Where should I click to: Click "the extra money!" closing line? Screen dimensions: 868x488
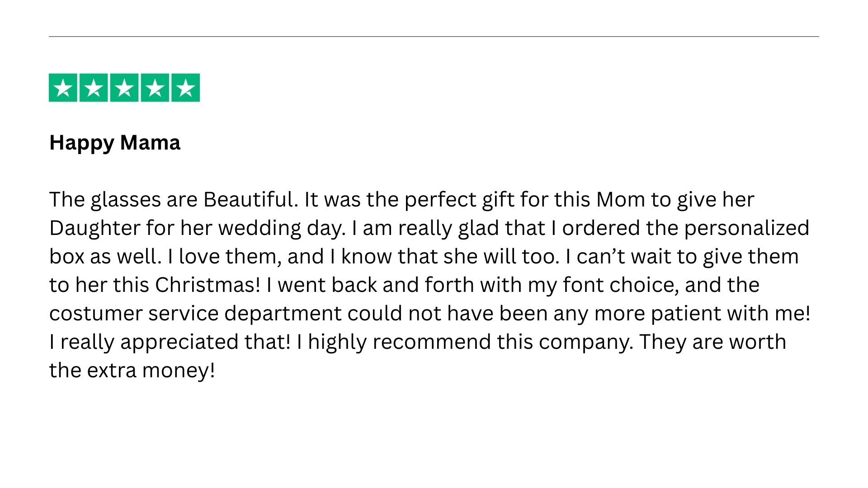point(132,371)
